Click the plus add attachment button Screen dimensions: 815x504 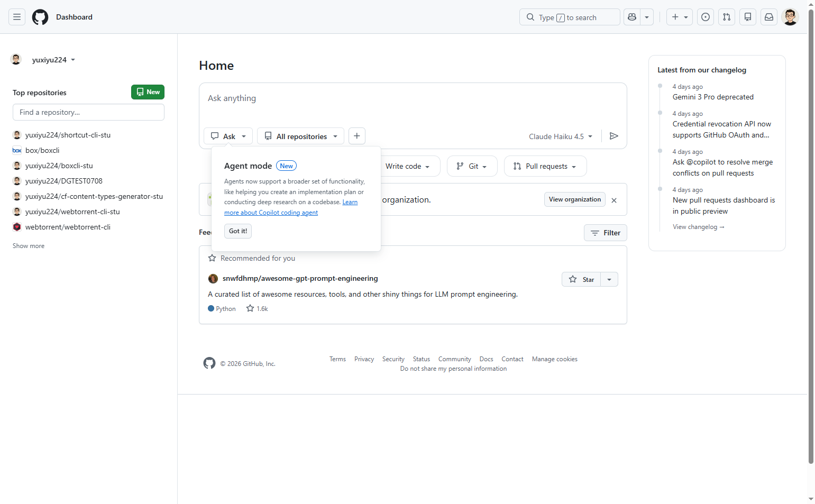(357, 136)
